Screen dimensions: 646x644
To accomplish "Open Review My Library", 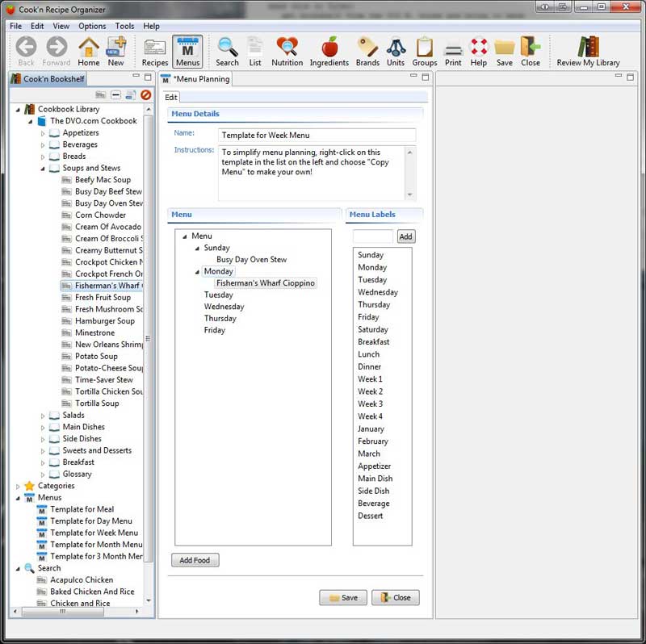I will (588, 52).
